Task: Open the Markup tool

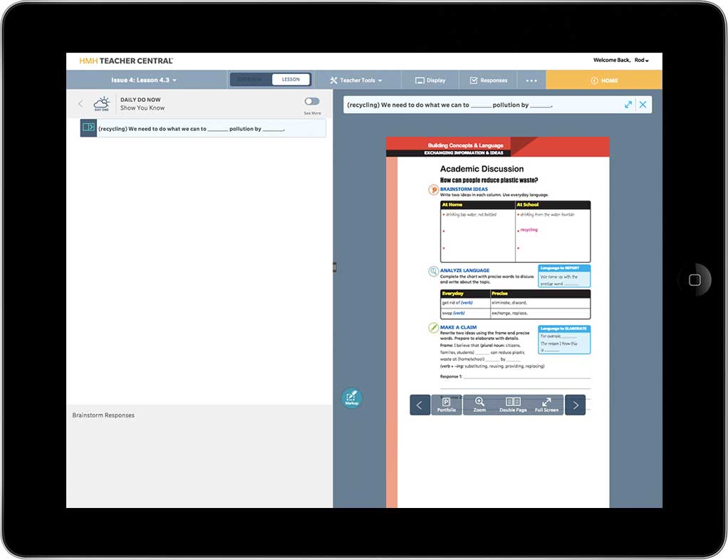Action: pyautogui.click(x=351, y=398)
